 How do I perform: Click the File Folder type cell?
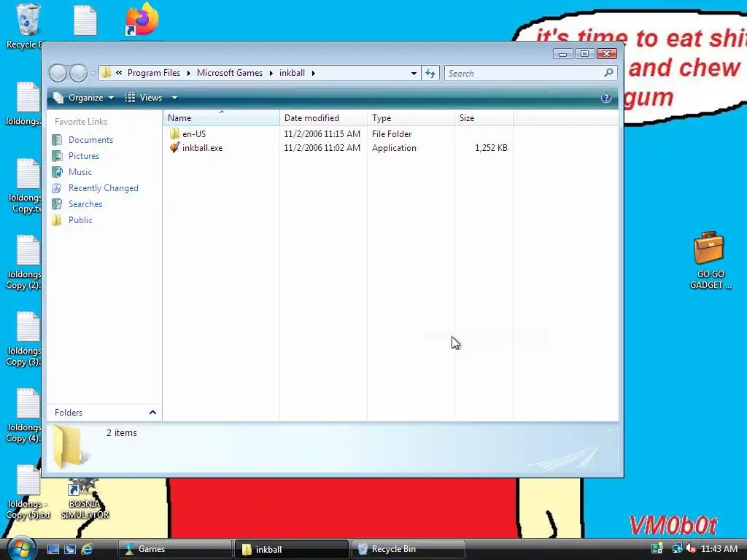(x=392, y=134)
